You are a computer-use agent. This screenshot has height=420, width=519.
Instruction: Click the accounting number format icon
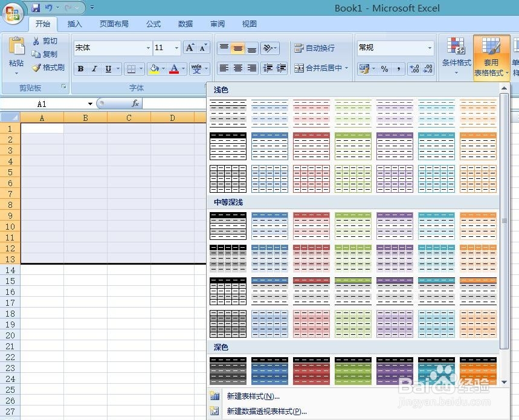(364, 69)
